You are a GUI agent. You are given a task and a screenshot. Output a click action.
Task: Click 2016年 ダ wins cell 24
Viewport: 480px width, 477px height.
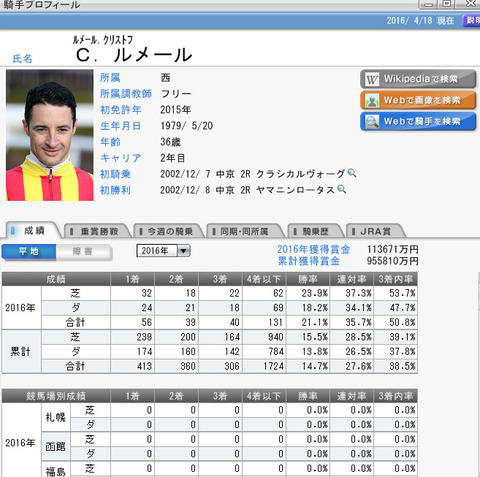[x=132, y=308]
